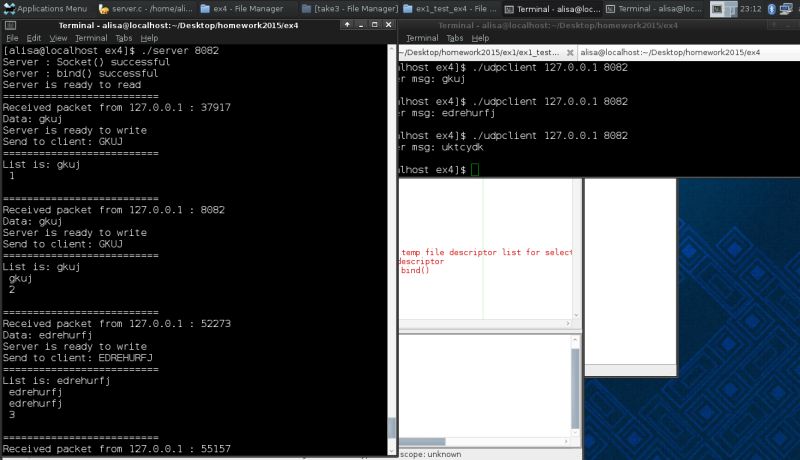This screenshot has height=460, width=800.
Task: Click the 23:12 panel clock
Action: point(751,9)
